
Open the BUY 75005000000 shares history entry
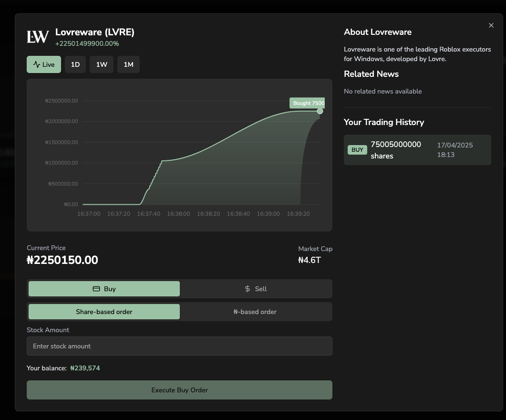417,150
